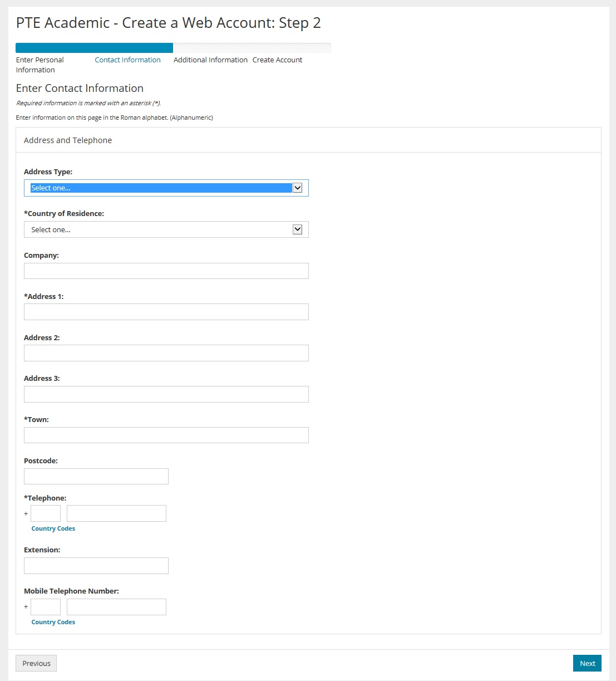Select the Extension input field
Viewport: 616px width, 681px height.
pyautogui.click(x=96, y=566)
